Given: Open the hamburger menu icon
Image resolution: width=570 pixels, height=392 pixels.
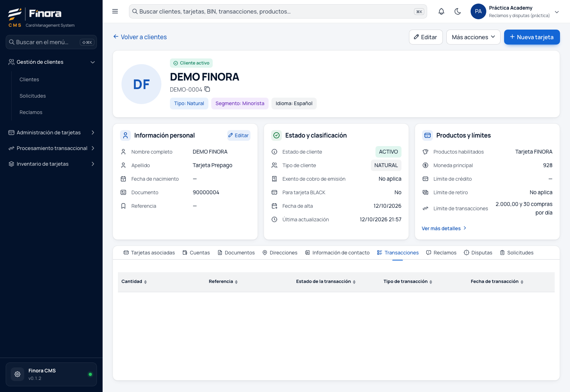Looking at the screenshot, I should pos(115,11).
